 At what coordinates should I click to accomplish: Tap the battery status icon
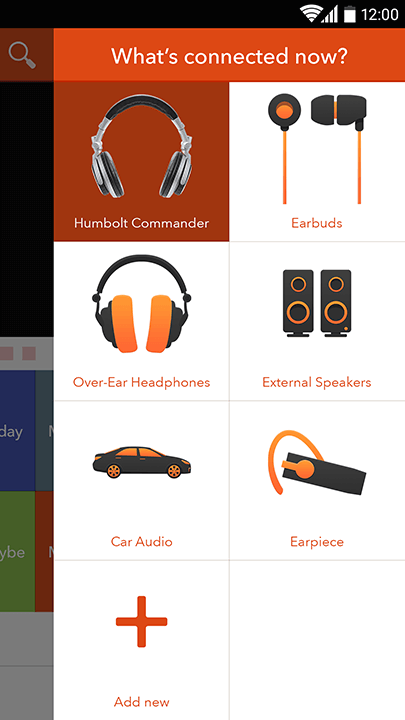pyautogui.click(x=350, y=14)
